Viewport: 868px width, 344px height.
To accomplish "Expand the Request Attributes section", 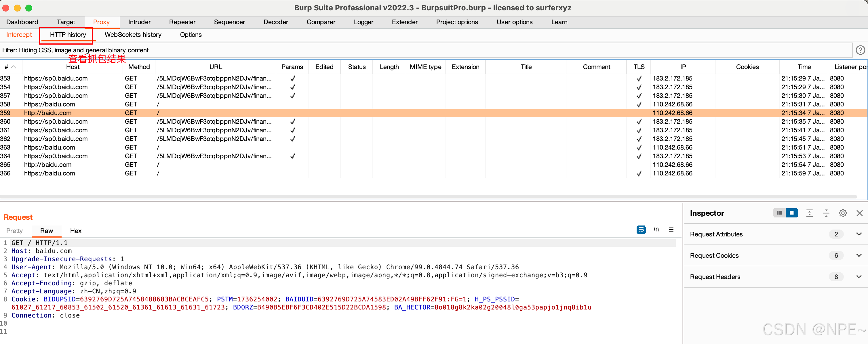I will click(859, 234).
